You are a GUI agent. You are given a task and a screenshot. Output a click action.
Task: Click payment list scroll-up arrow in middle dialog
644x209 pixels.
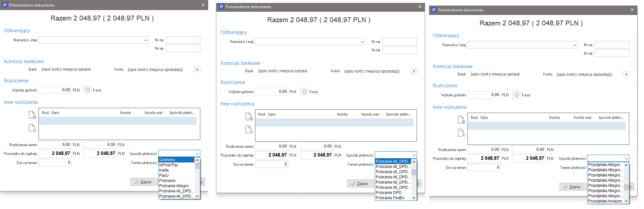(x=414, y=161)
